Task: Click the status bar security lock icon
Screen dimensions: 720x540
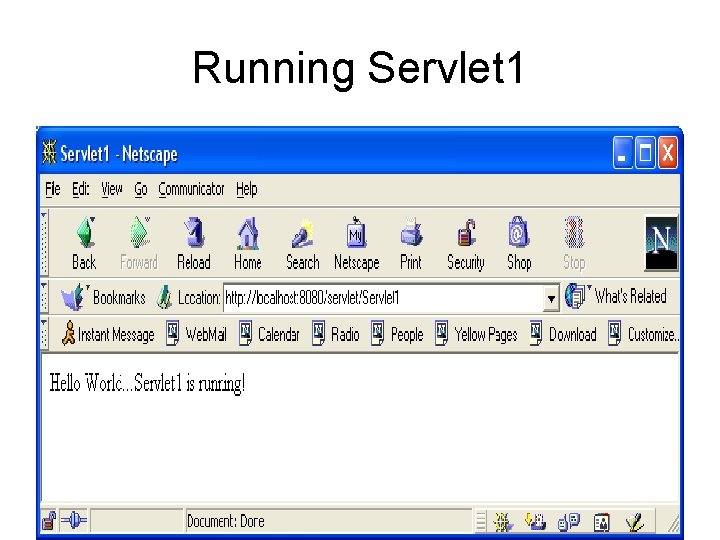Action: 49,521
